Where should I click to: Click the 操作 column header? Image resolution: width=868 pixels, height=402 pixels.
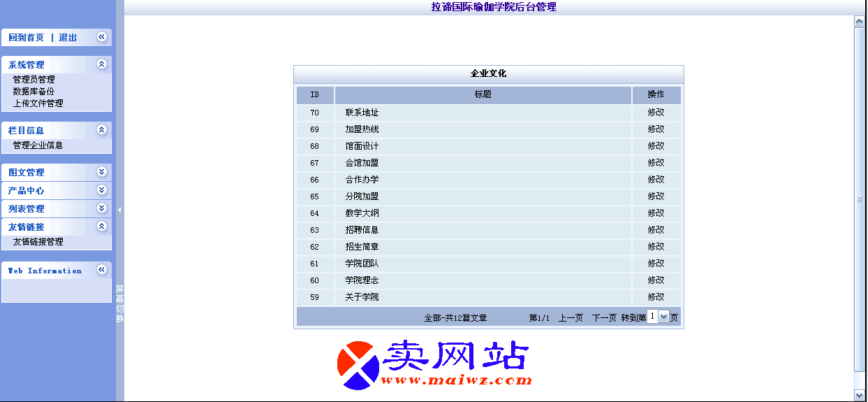pyautogui.click(x=656, y=94)
